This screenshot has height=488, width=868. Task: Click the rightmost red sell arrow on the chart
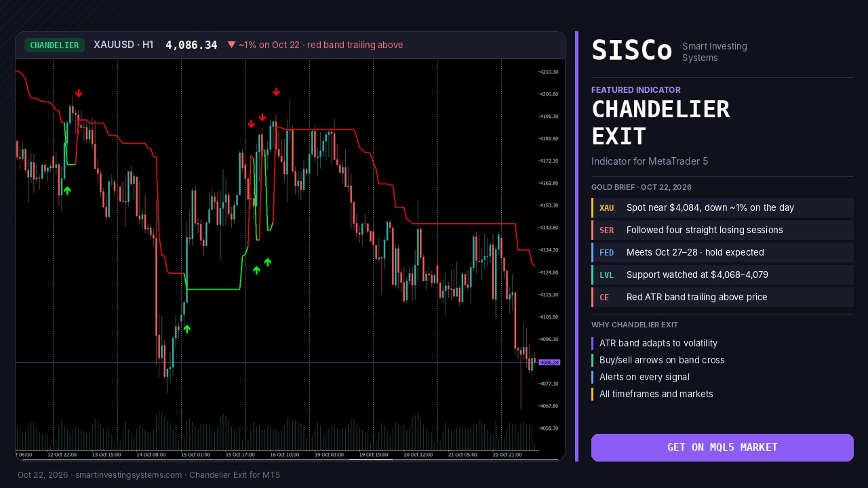pos(276,92)
